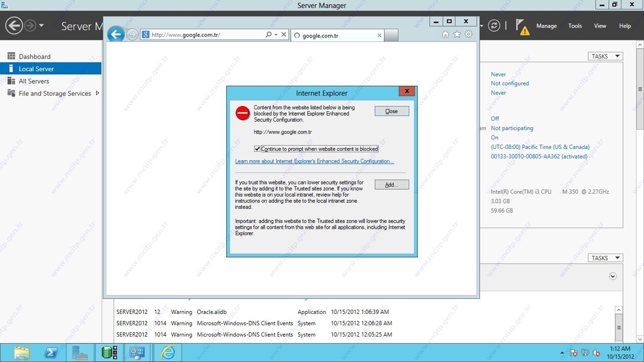This screenshot has height=362, width=644.
Task: Click Not configured update setting link
Action: [510, 84]
